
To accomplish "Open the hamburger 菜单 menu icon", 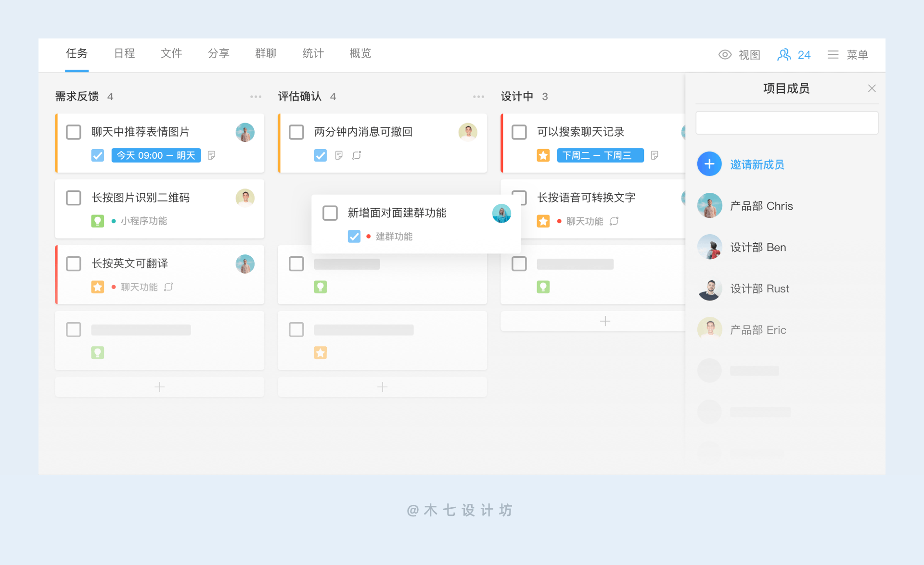I will coord(833,55).
